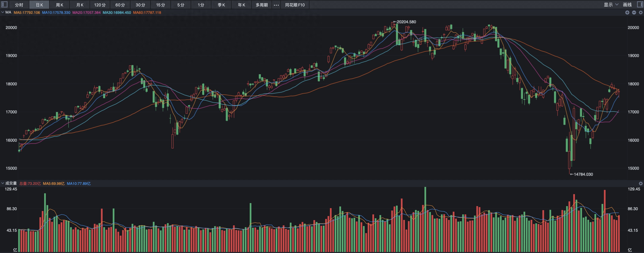The height and width of the screenshot is (253, 644).
Task: Open the 多周期 multi-period view
Action: click(x=262, y=5)
